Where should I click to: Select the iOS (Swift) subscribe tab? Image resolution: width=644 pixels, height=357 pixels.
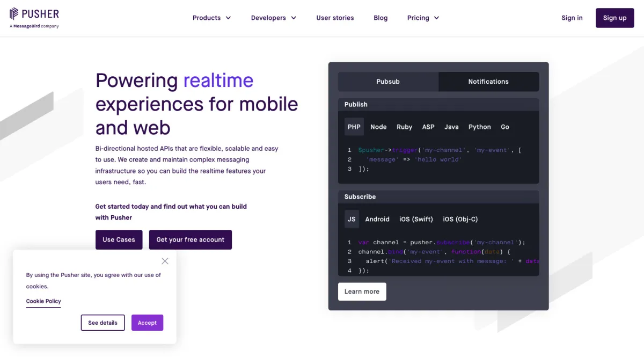[416, 219]
